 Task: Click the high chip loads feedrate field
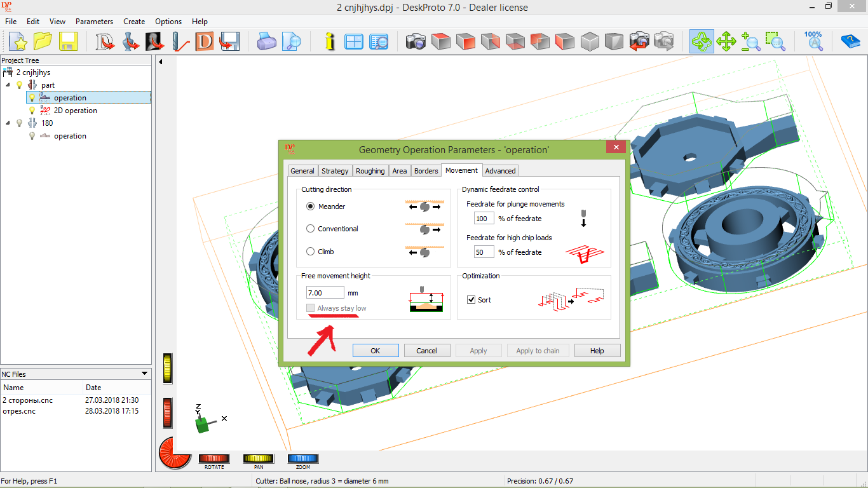point(484,252)
